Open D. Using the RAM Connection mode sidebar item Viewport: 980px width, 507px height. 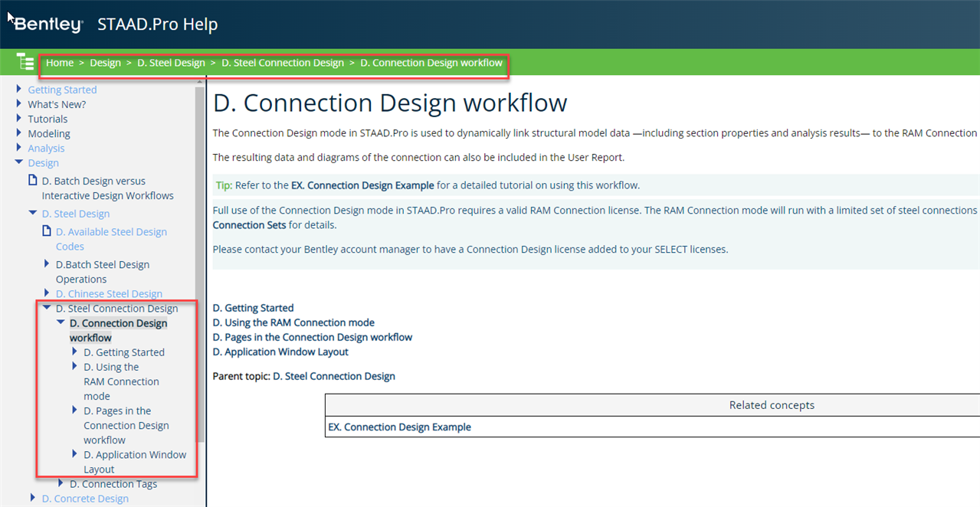pos(121,381)
